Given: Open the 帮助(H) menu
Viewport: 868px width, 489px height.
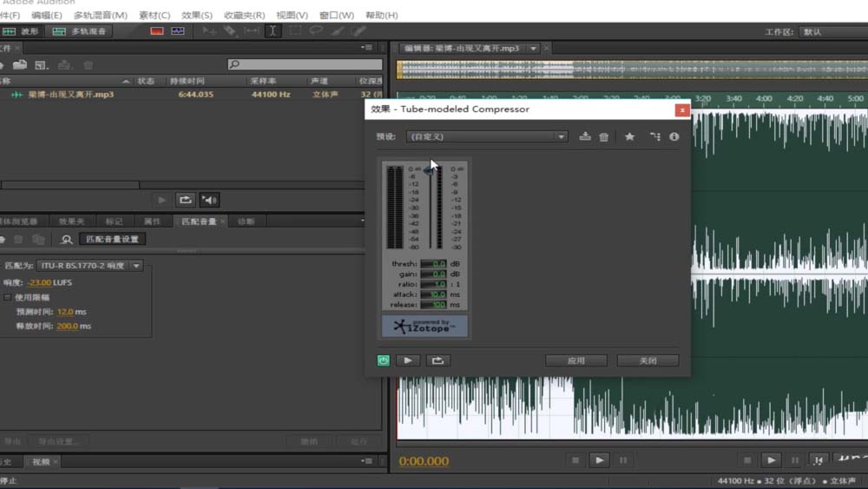Looking at the screenshot, I should pyautogui.click(x=381, y=15).
